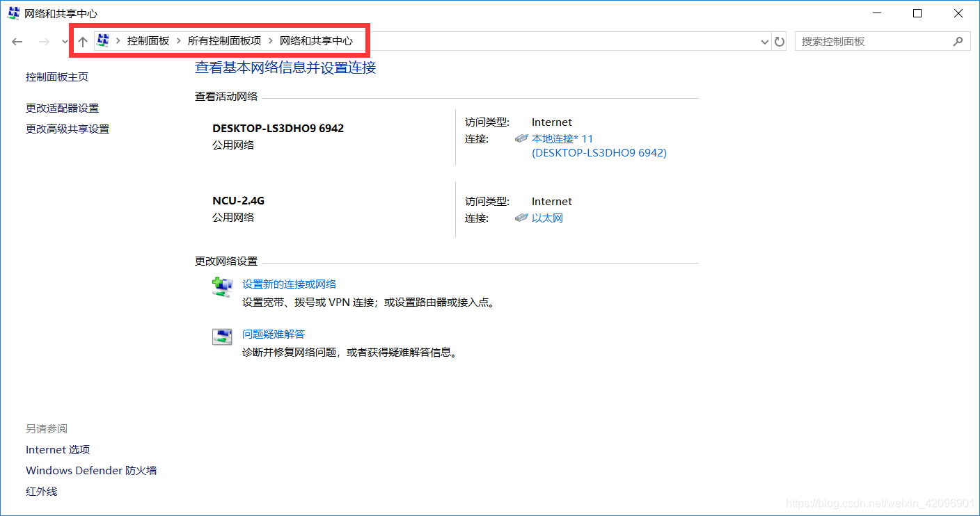The width and height of the screenshot is (980, 516).
Task: Open the address bar dropdown chevron
Action: click(764, 41)
